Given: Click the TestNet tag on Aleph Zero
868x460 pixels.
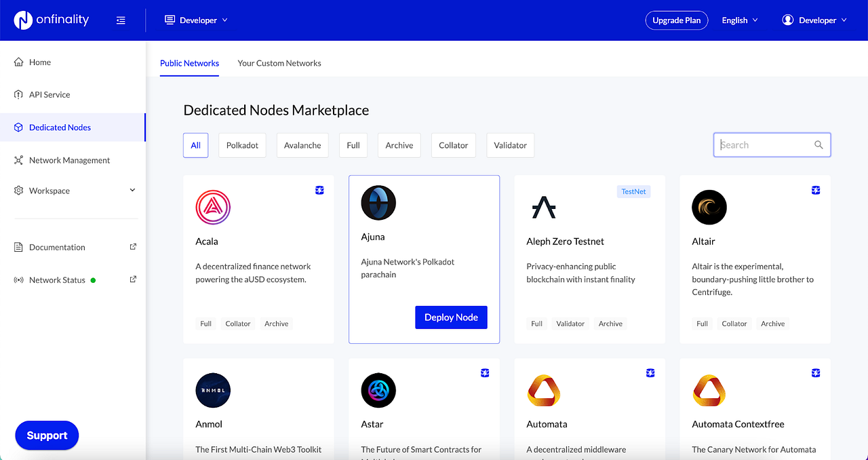Looking at the screenshot, I should point(633,191).
